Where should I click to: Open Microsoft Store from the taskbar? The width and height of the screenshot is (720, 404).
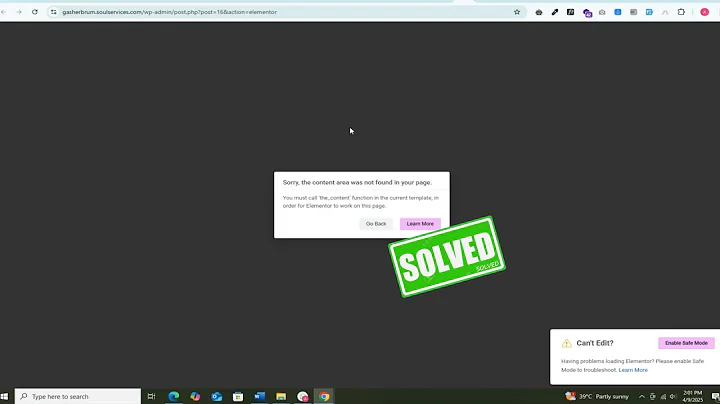[x=238, y=396]
